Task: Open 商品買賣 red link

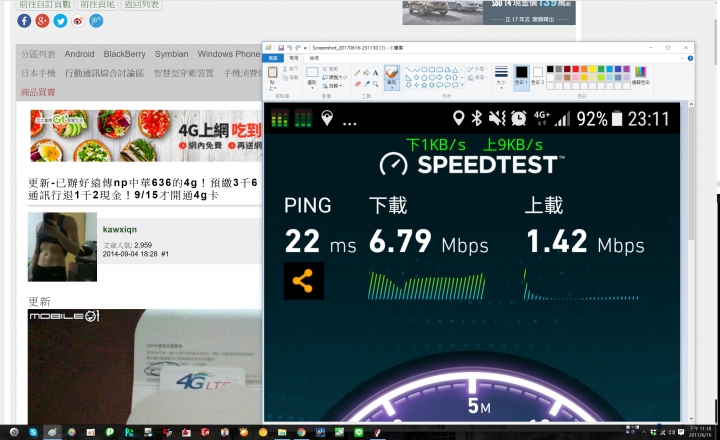Action: [x=38, y=92]
